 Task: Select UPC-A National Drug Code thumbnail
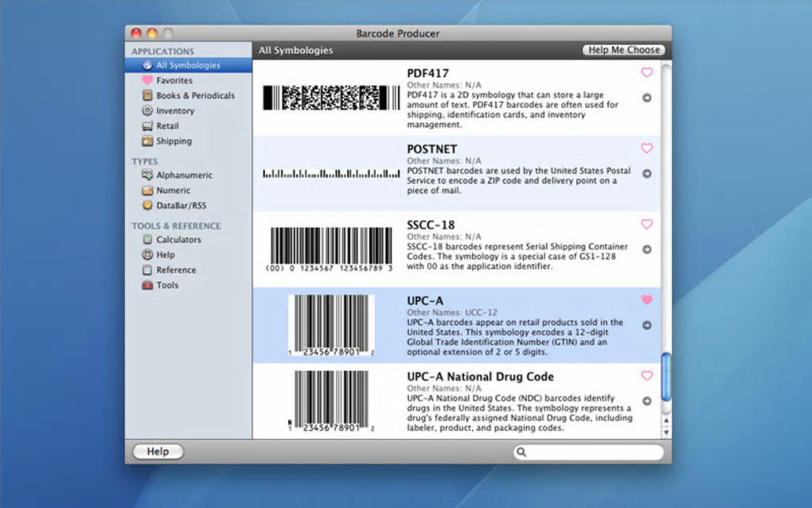click(x=331, y=401)
